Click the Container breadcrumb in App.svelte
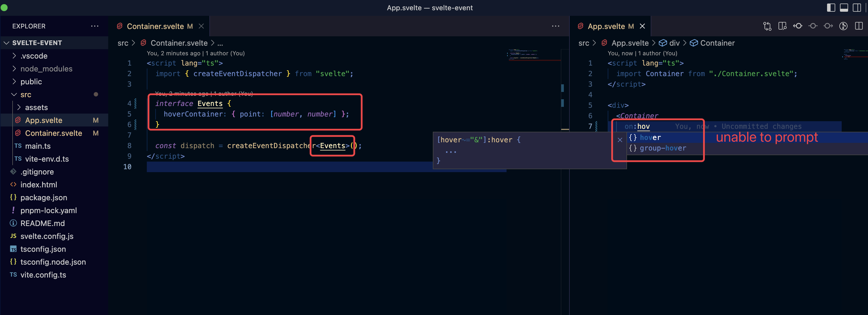Viewport: 868px width, 315px height. [717, 43]
